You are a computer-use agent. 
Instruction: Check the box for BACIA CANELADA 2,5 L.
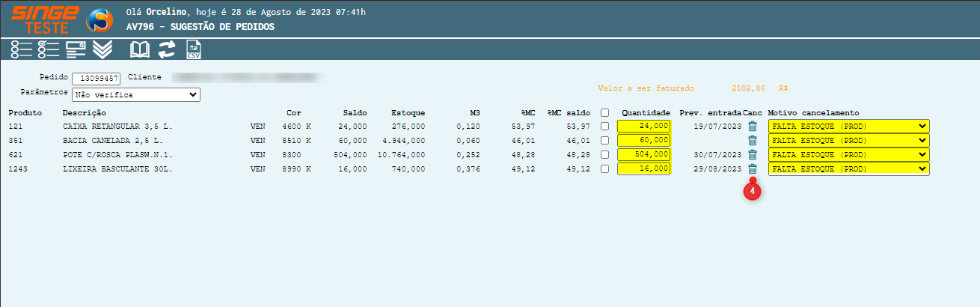604,141
